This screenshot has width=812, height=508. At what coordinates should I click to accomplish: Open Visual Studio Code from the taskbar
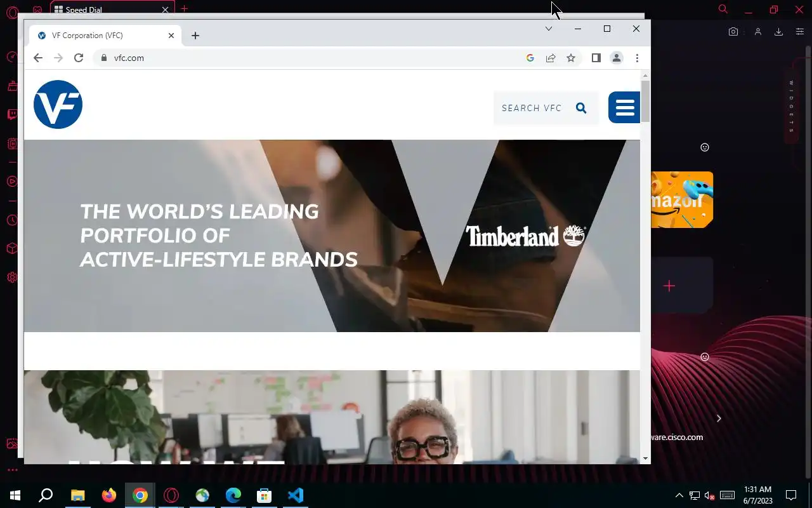coord(296,495)
